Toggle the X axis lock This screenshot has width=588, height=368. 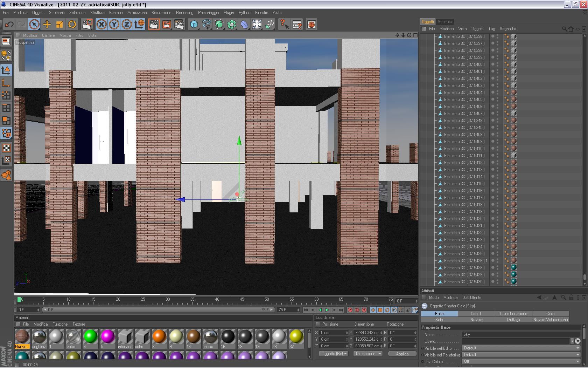click(x=101, y=25)
